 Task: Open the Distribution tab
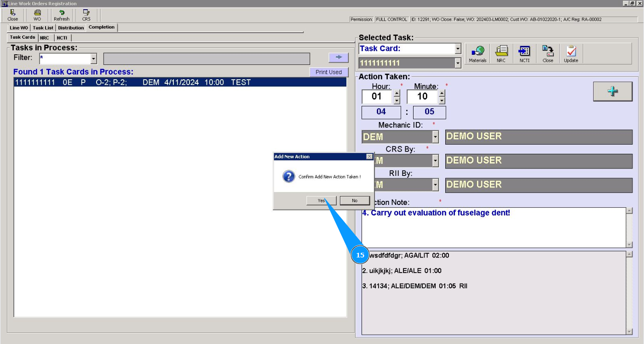(71, 28)
